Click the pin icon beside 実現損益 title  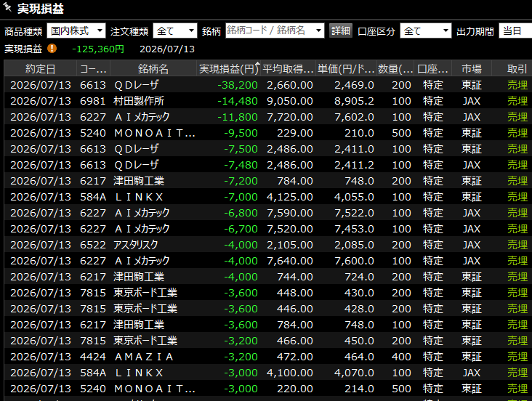7,7
